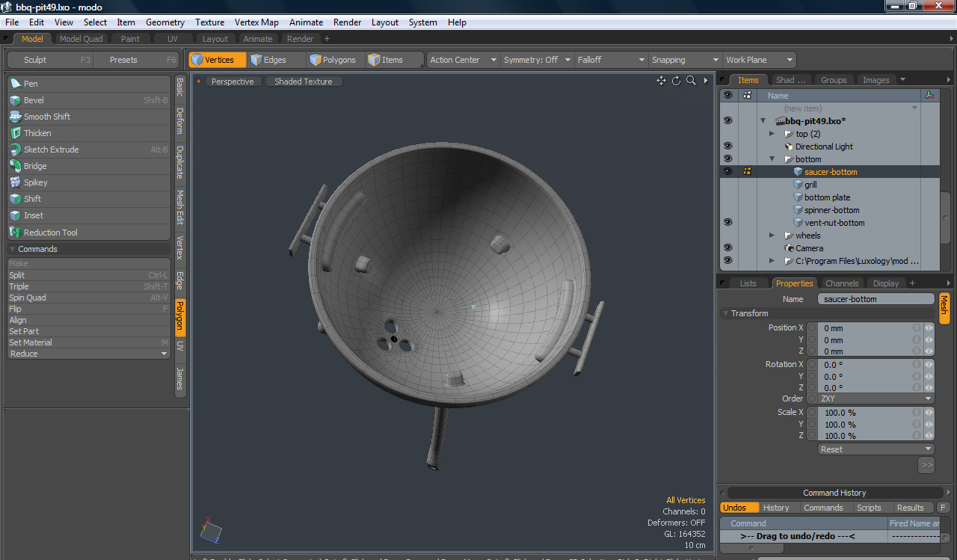957x560 pixels.
Task: Run the Triple command
Action: [x=89, y=286]
